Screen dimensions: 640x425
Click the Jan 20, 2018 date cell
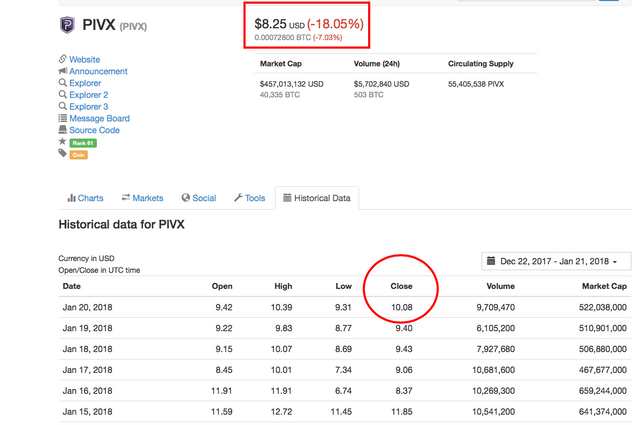click(x=87, y=307)
